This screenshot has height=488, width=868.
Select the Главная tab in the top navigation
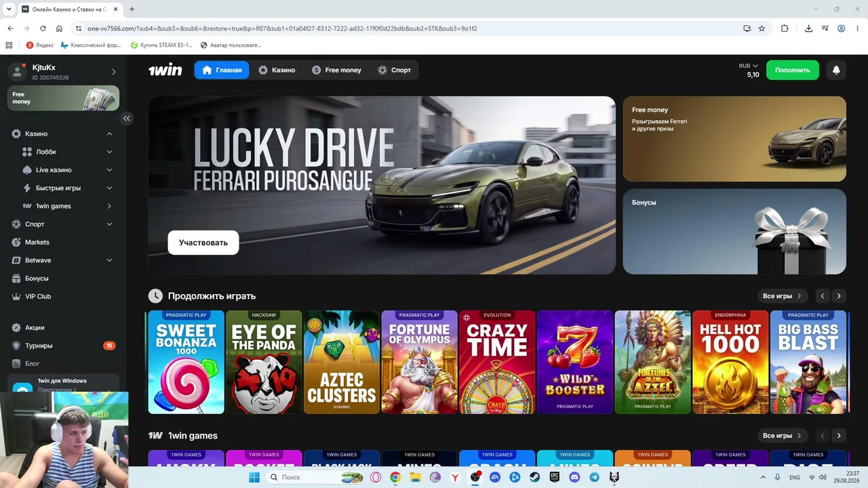(x=222, y=70)
